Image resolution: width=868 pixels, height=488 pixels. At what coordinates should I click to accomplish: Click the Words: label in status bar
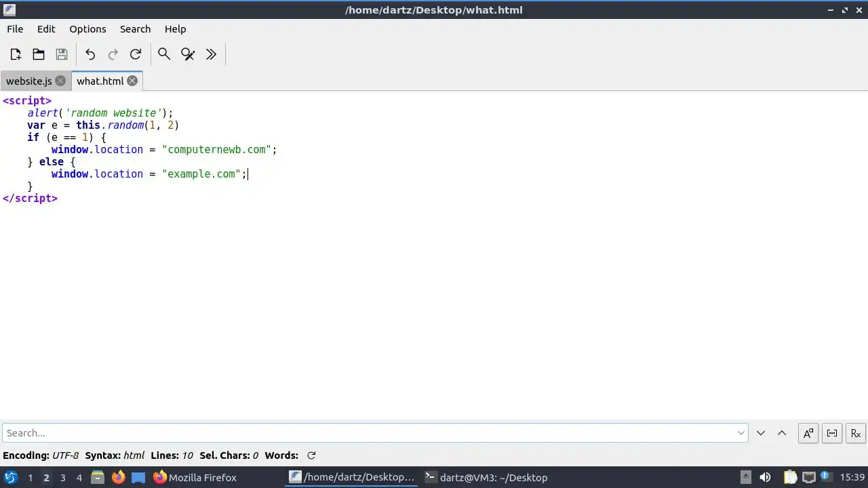coord(281,455)
